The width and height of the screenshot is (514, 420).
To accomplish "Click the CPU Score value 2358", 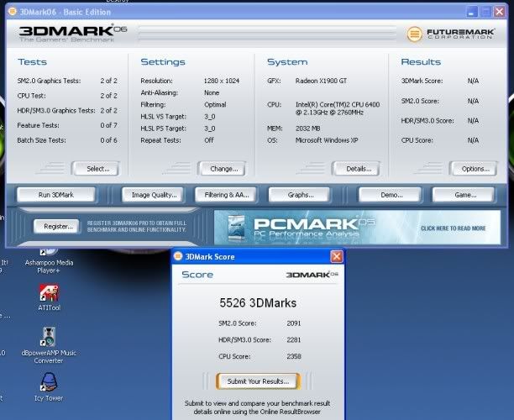I will point(294,356).
